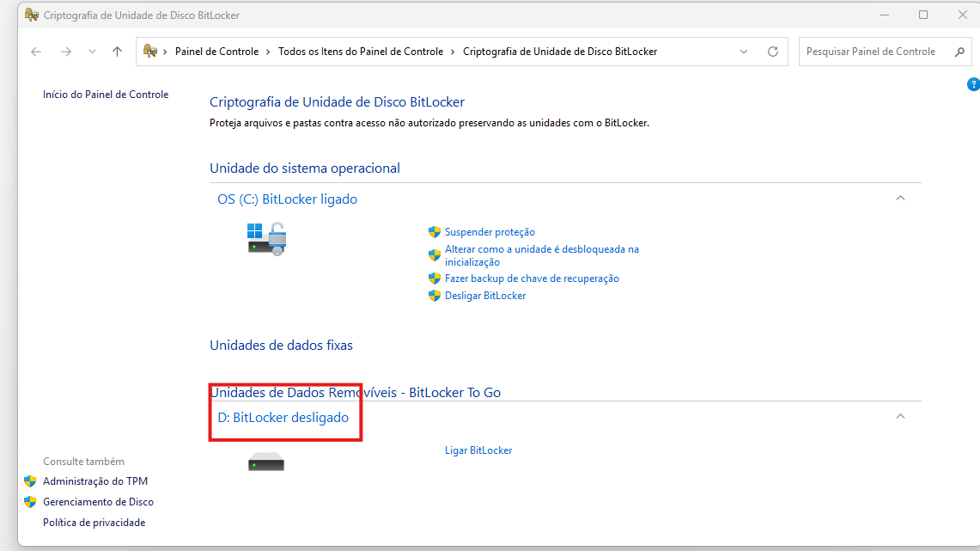
Task: Click shield icon beside Alterar como a unidade
Action: 435,255
